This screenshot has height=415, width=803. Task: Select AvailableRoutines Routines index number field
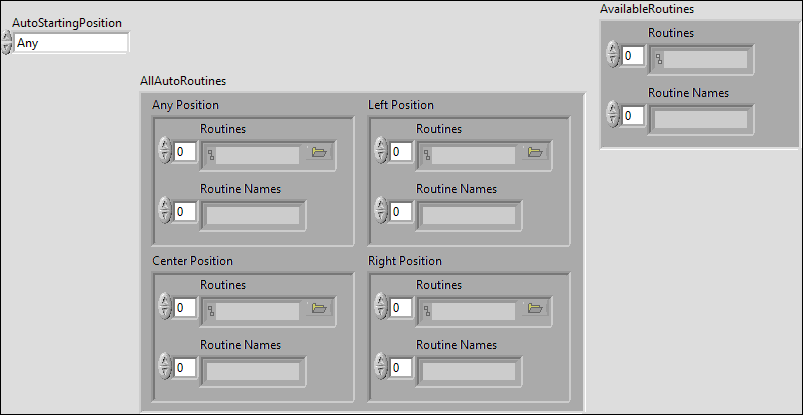point(633,56)
